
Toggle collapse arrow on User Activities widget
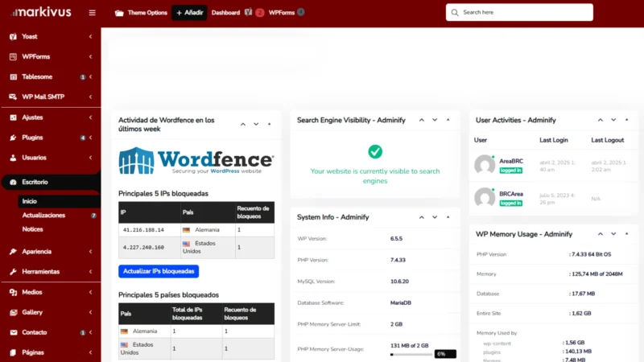click(x=626, y=120)
